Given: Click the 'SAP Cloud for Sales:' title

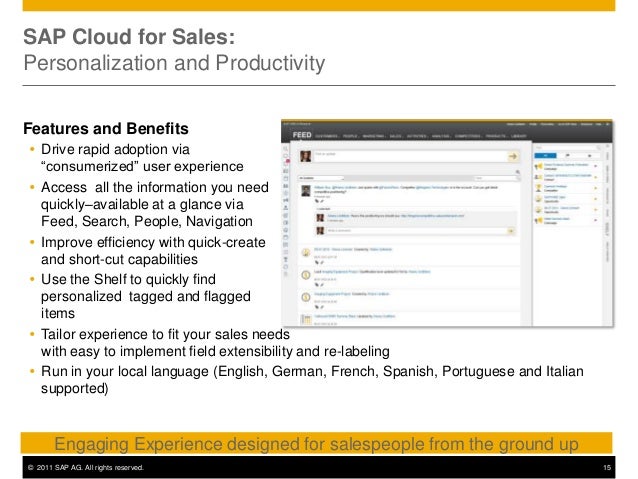Looking at the screenshot, I should coord(129,37).
